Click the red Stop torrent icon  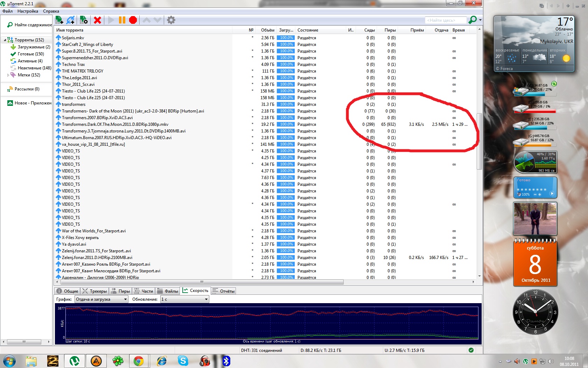tap(133, 20)
